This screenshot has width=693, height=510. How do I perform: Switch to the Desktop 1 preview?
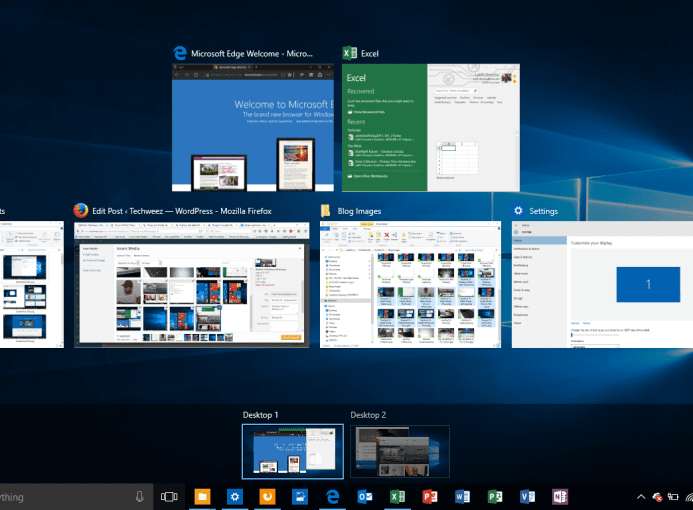[293, 452]
